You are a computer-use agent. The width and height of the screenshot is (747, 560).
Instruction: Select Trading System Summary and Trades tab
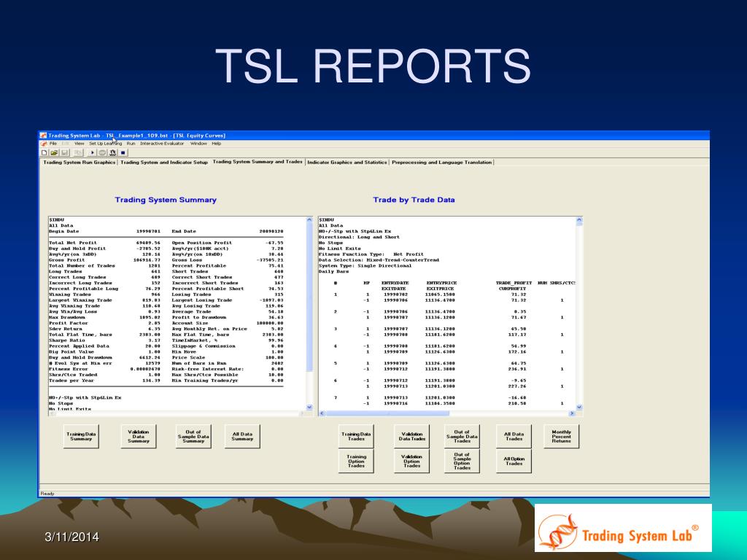(258, 162)
